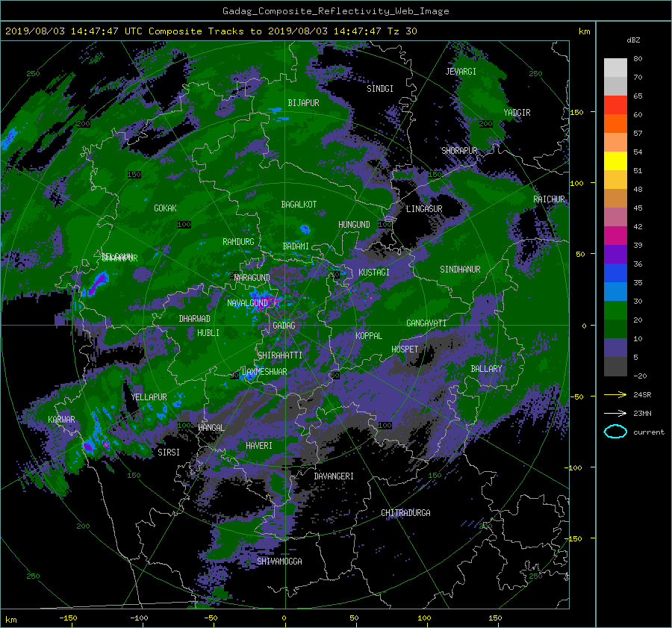Select the yellow swatch between 54 and 51 dBZ
Image resolution: width=672 pixels, height=628 pixels.
point(615,161)
